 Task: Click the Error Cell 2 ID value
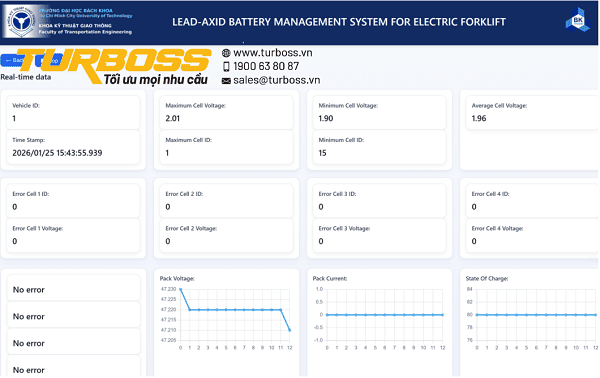(168, 207)
